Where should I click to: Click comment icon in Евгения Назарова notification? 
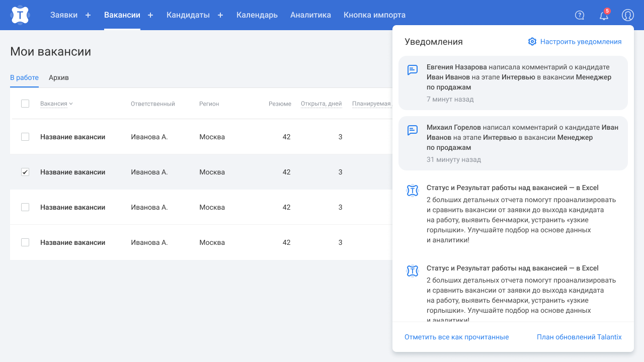click(x=413, y=70)
